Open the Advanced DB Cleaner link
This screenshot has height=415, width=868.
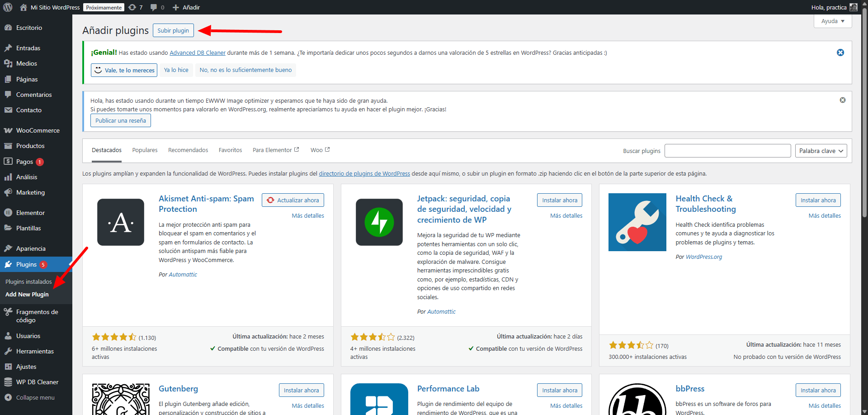[198, 53]
